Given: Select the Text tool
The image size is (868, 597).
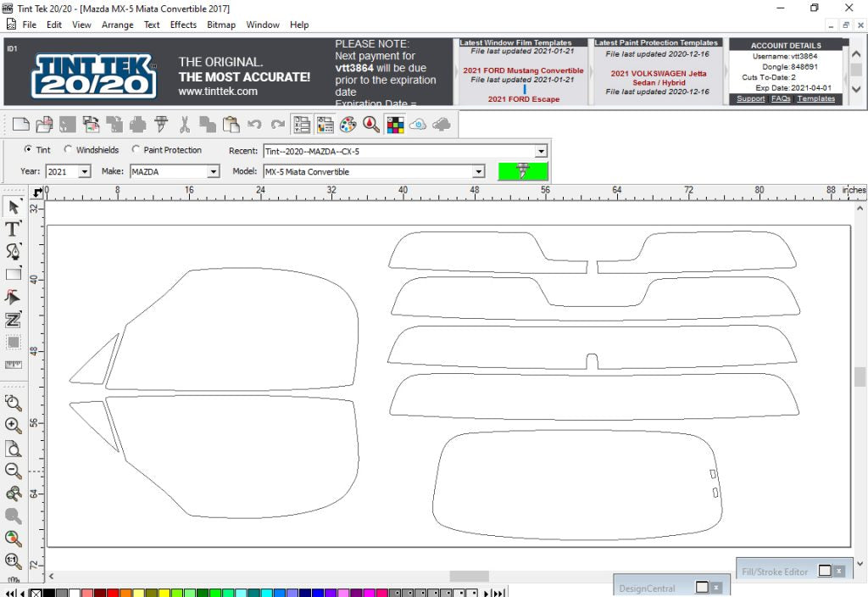Looking at the screenshot, I should click(14, 229).
